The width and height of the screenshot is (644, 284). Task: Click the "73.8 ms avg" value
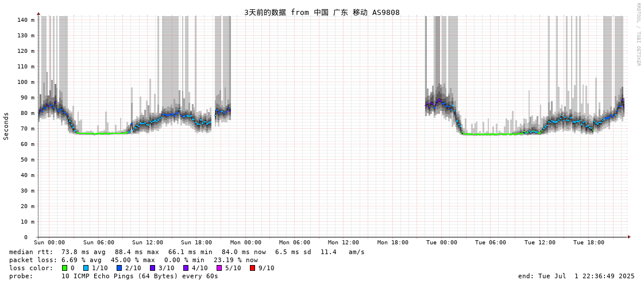83,252
